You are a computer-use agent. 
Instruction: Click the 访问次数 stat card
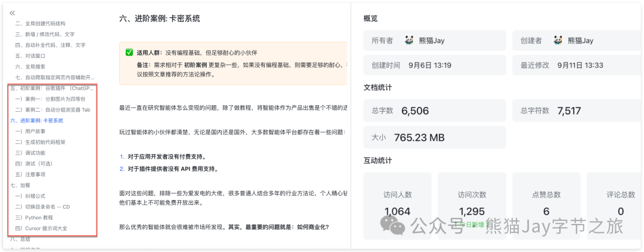click(472, 205)
